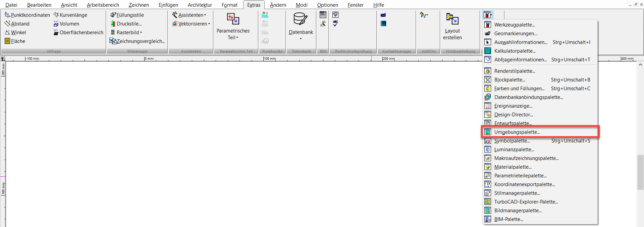
Task: Select the Volumen query tool
Action: point(66,24)
